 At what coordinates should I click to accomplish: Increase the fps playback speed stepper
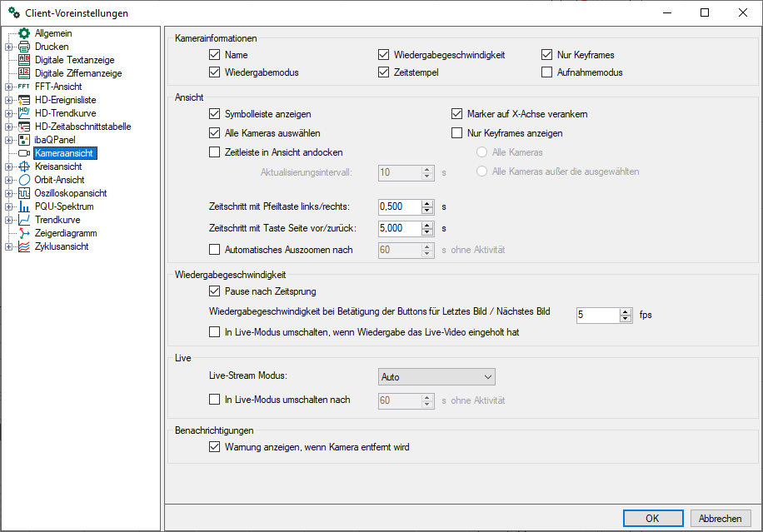pos(626,311)
